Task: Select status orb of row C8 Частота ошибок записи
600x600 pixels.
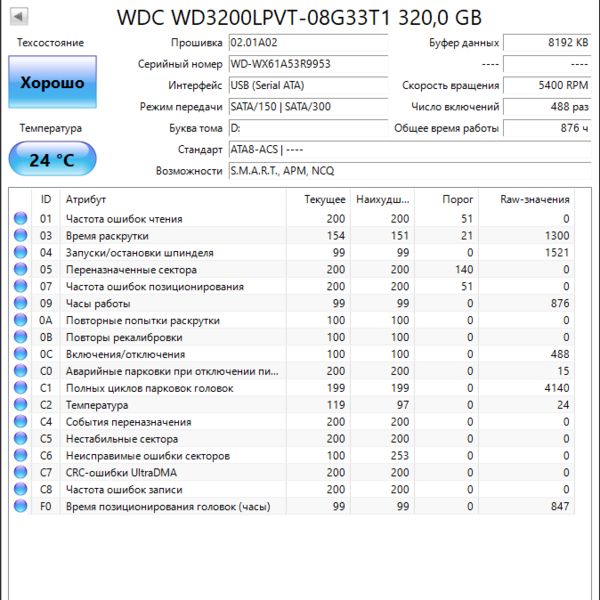Action: 21,489
